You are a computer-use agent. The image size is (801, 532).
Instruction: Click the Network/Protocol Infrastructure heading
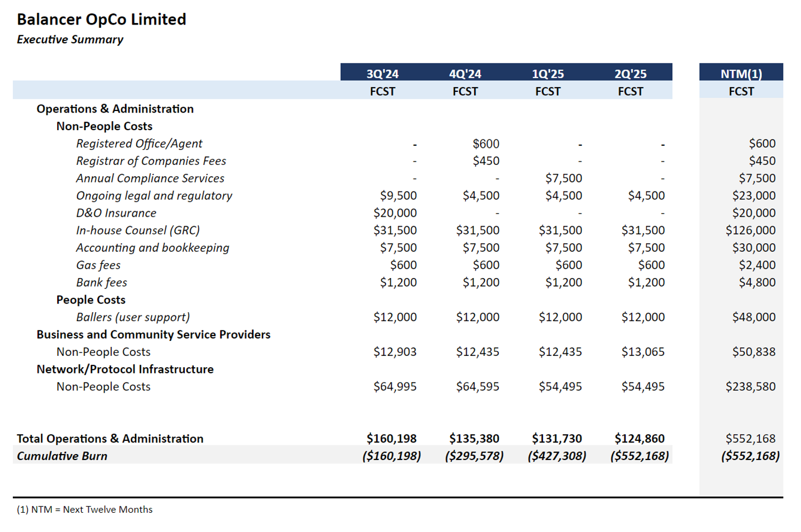click(x=125, y=369)
